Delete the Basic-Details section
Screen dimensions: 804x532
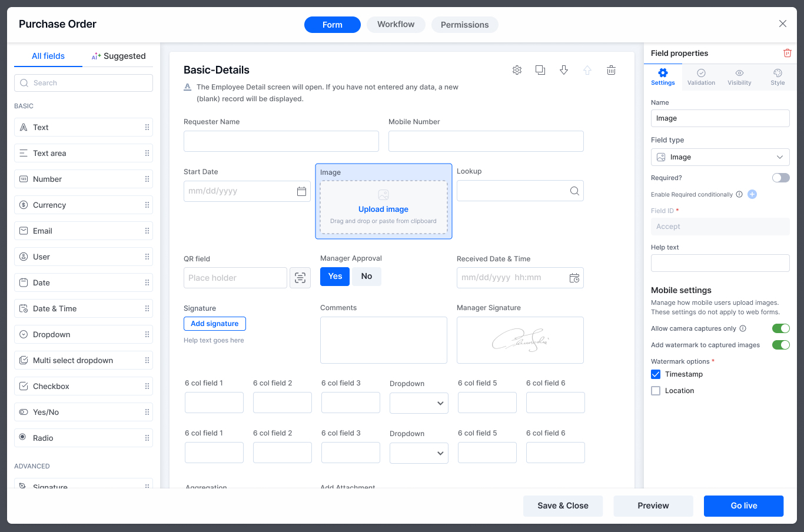(x=611, y=70)
